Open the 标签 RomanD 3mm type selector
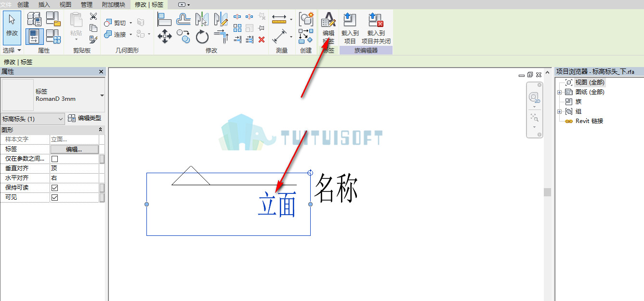The image size is (644, 301). (x=53, y=95)
